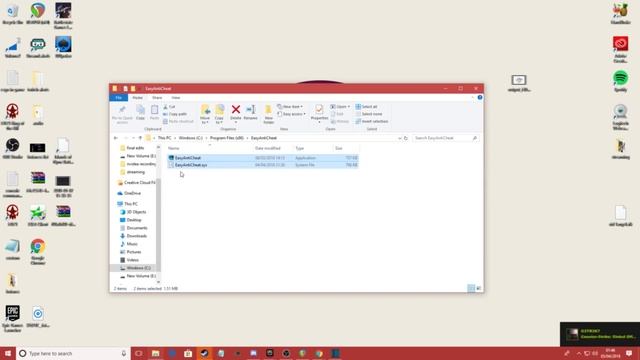Click Select none in the ribbon
Image resolution: width=640 pixels, height=360 pixels.
pos(369,114)
